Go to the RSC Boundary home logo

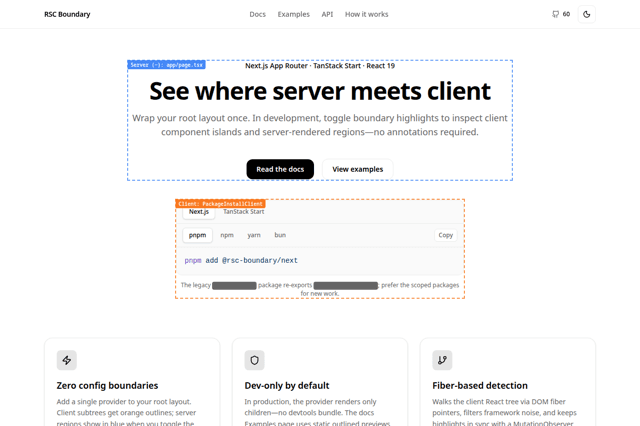coord(67,14)
